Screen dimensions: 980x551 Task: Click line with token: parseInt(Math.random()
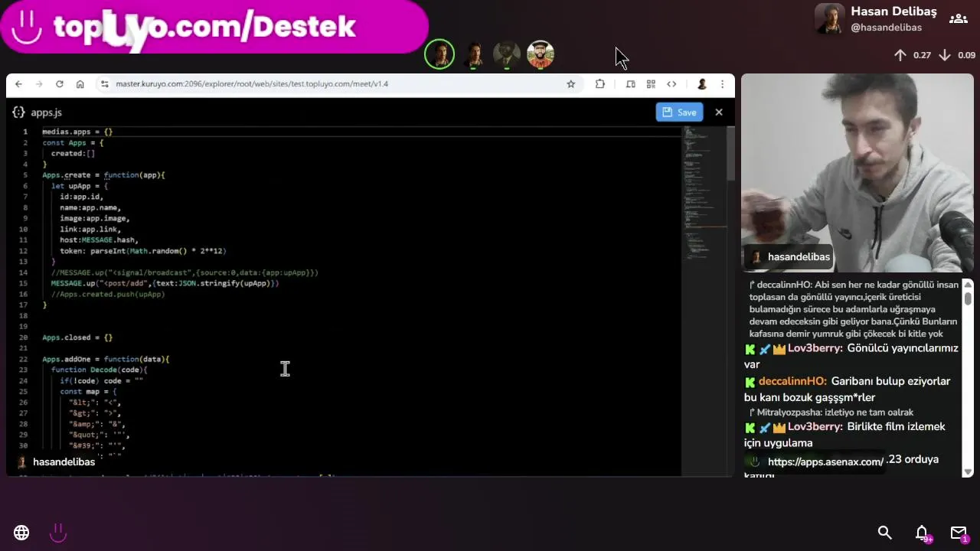click(143, 251)
